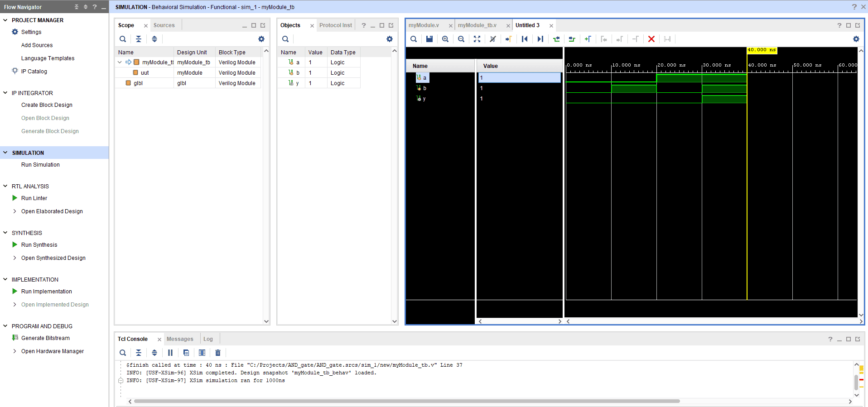Viewport: 868px width, 407px height.
Task: Click Generate Bitstream
Action: click(45, 338)
